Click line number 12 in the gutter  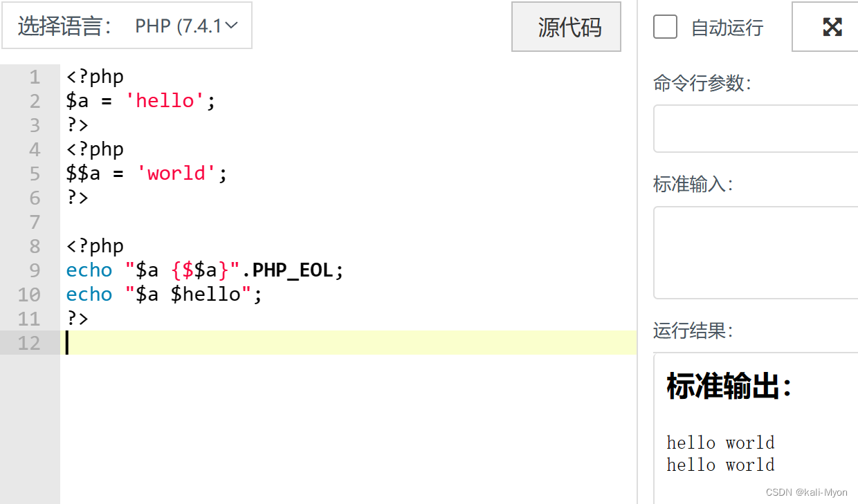tap(35, 342)
